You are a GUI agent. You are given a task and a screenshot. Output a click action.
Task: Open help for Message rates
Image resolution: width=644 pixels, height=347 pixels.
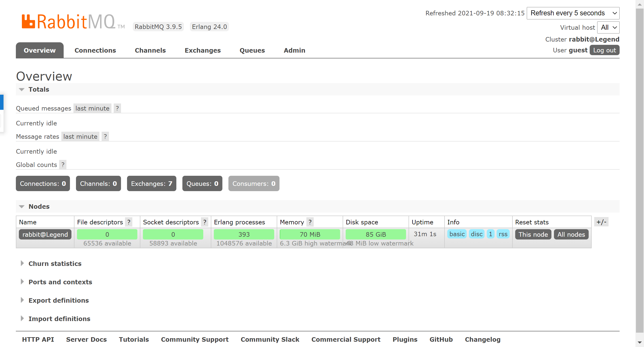point(105,137)
